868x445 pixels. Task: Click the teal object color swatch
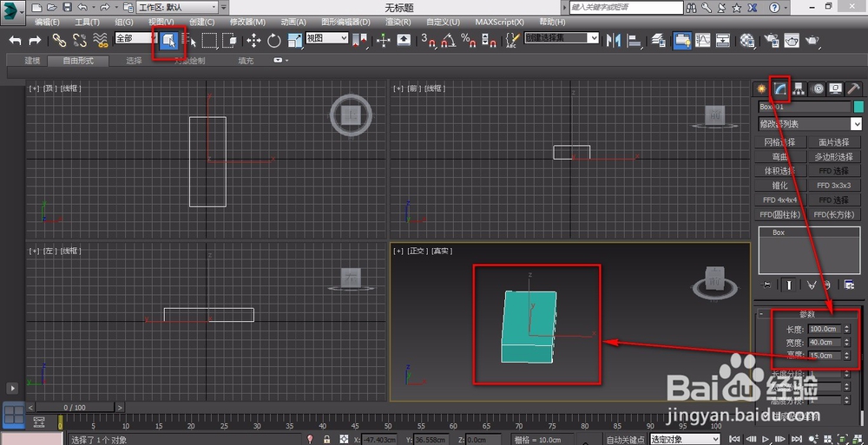point(858,107)
